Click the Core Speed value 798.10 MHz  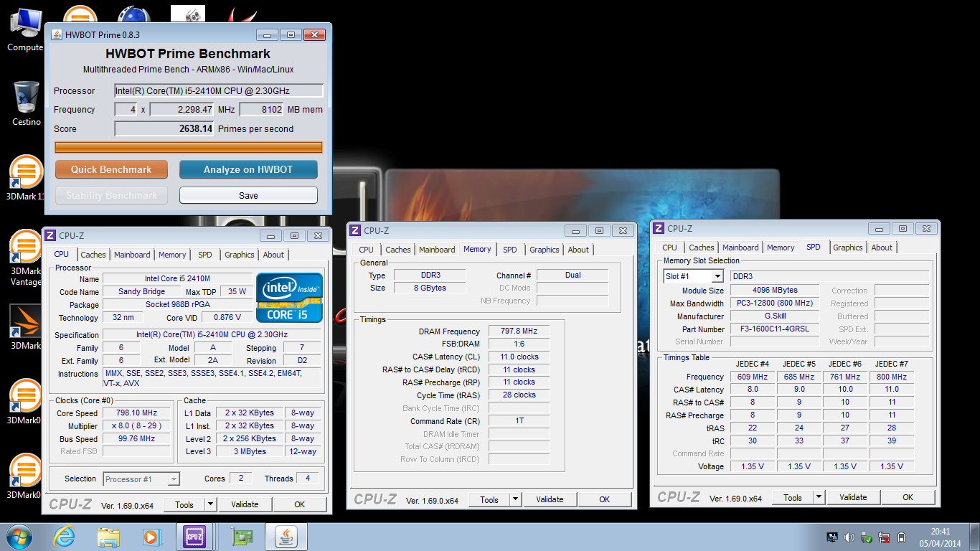[137, 413]
